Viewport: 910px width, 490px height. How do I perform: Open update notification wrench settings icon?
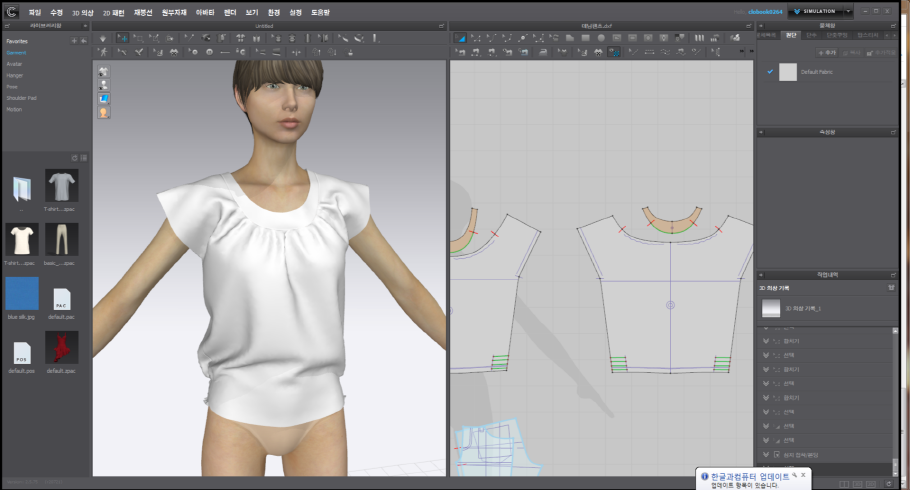pos(794,475)
